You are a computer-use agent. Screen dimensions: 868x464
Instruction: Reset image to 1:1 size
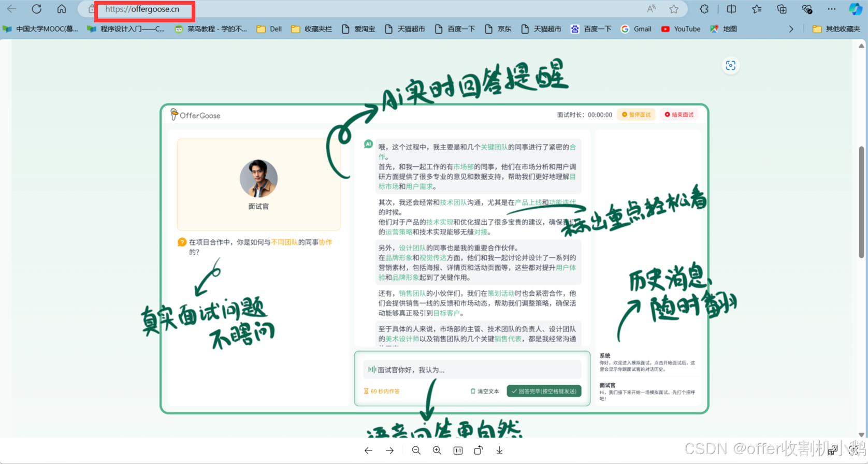[x=458, y=451]
